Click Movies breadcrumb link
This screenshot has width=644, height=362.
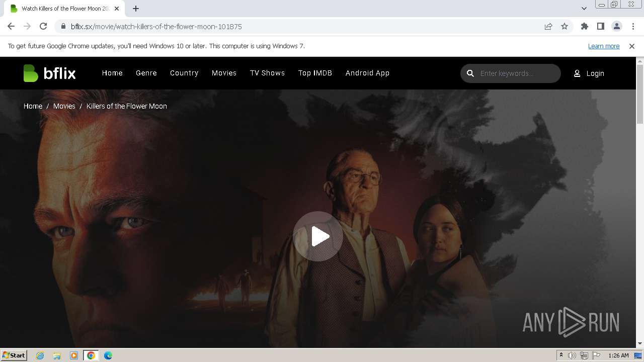(64, 106)
